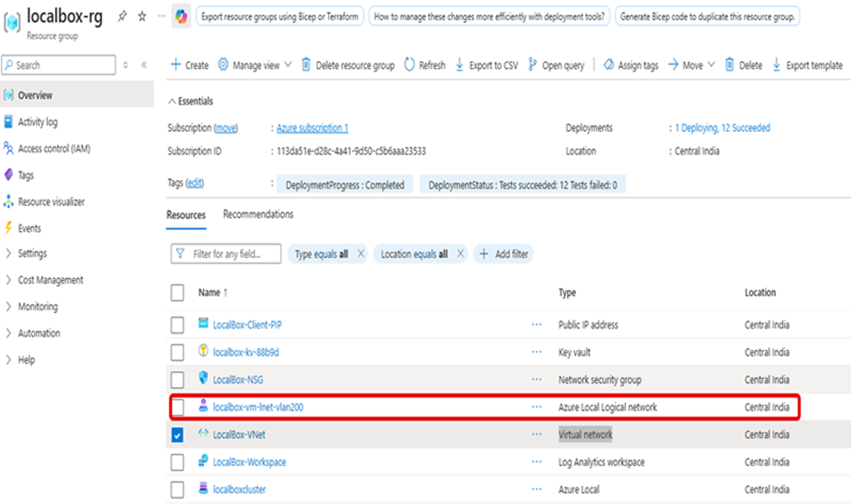The image size is (851, 504).
Task: Click the Delete resource group trash icon
Action: click(x=306, y=65)
